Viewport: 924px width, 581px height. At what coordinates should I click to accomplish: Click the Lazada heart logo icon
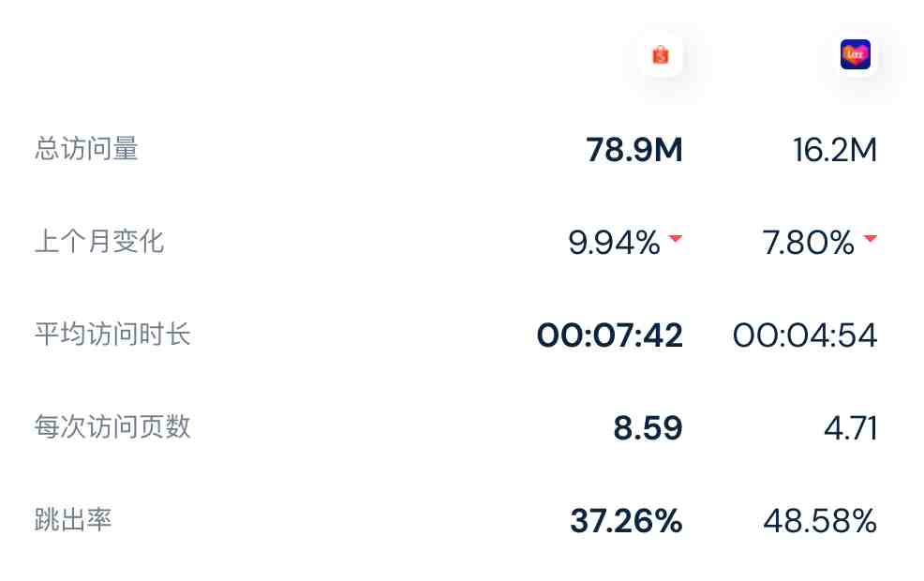pos(855,54)
